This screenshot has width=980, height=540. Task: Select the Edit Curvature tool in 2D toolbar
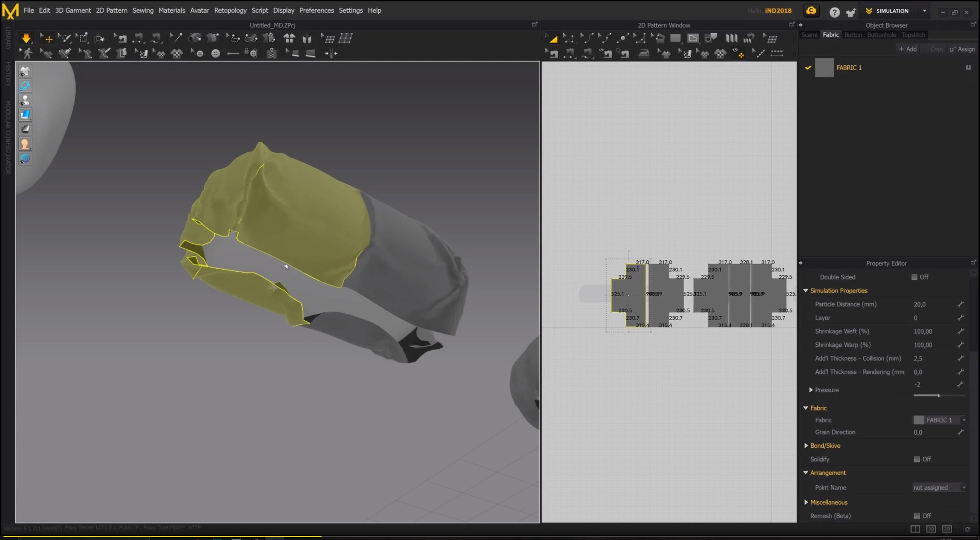[587, 38]
